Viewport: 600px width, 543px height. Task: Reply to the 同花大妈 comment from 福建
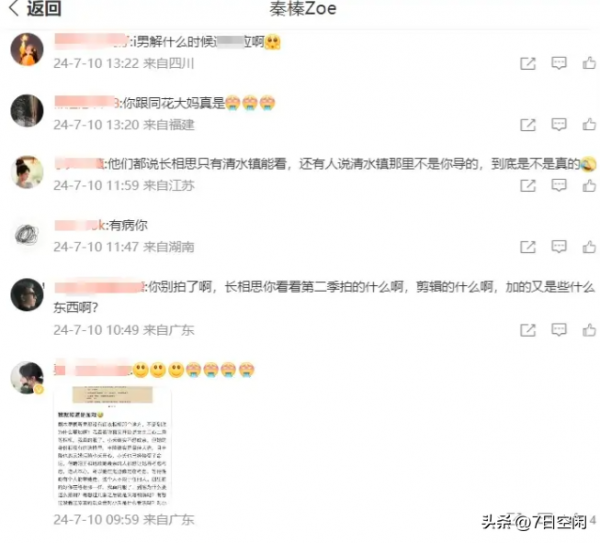pos(559,124)
